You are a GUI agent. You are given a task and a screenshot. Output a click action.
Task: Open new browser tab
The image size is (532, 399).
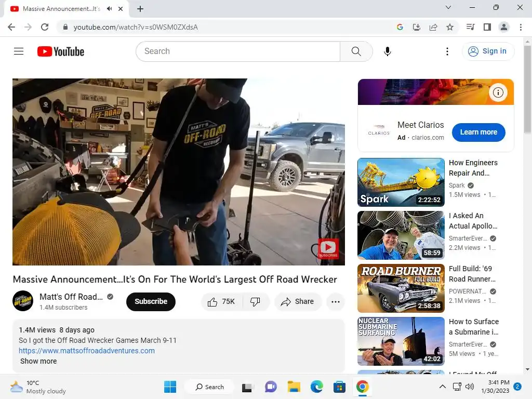(x=140, y=9)
